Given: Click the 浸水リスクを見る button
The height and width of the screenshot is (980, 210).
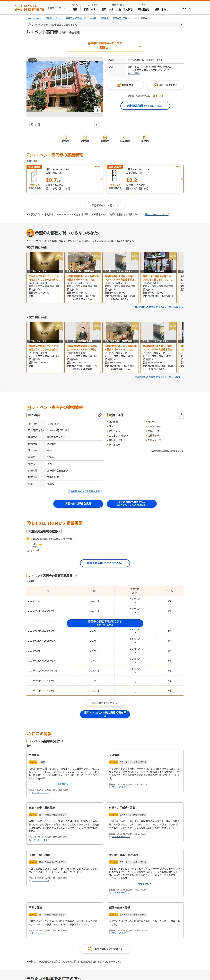Looking at the screenshot, I should pos(165,85).
